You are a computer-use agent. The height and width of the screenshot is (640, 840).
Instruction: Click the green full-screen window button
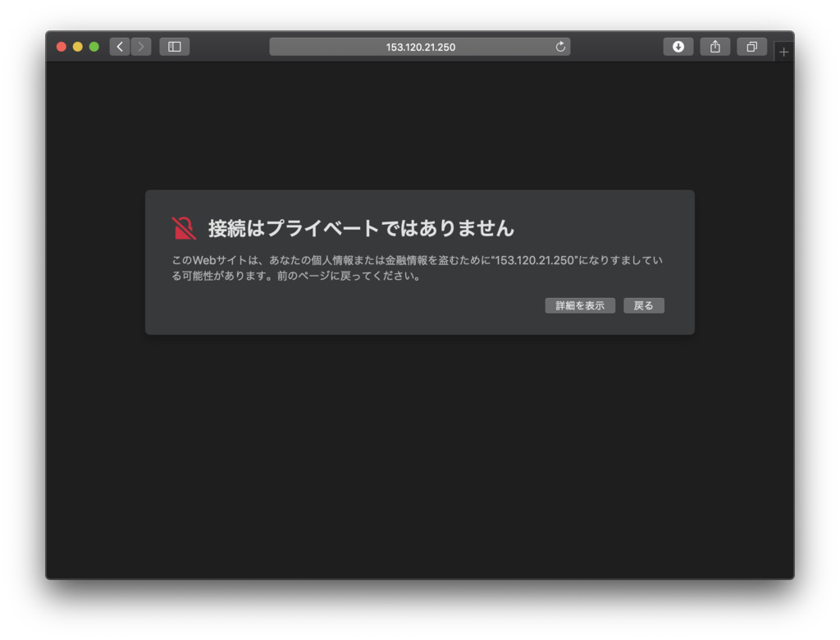coord(94,47)
